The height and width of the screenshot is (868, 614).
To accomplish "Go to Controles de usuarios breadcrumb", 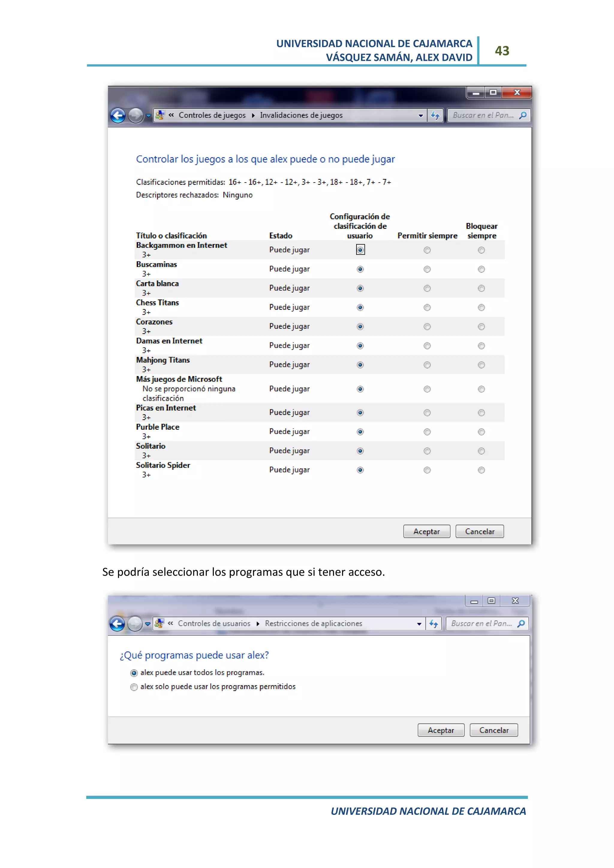I will click(x=214, y=623).
